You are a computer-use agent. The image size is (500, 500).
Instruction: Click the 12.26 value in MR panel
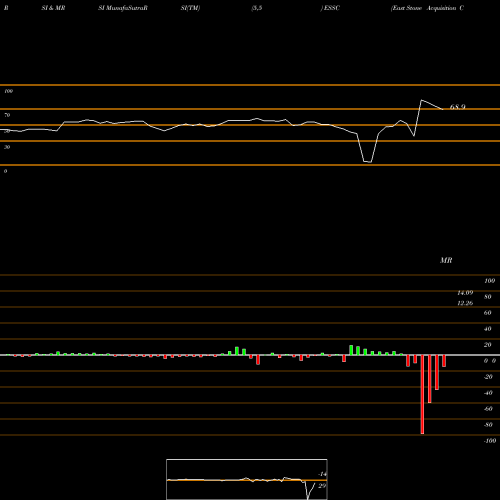coord(465,303)
